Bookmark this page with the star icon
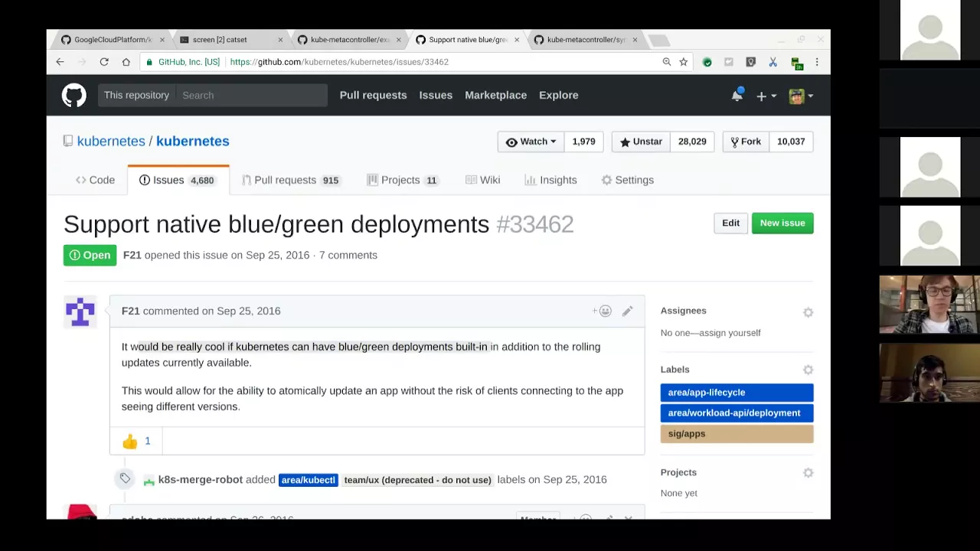 684,62
